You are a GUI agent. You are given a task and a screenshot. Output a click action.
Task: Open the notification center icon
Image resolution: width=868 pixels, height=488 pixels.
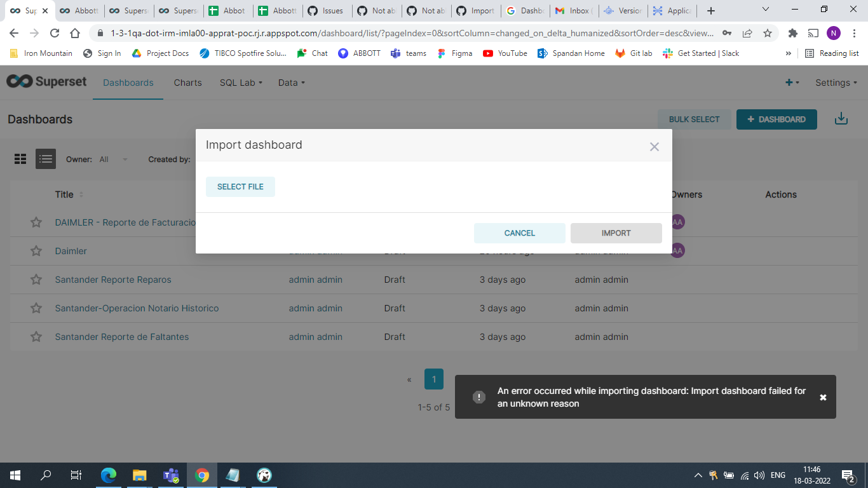[x=848, y=475]
